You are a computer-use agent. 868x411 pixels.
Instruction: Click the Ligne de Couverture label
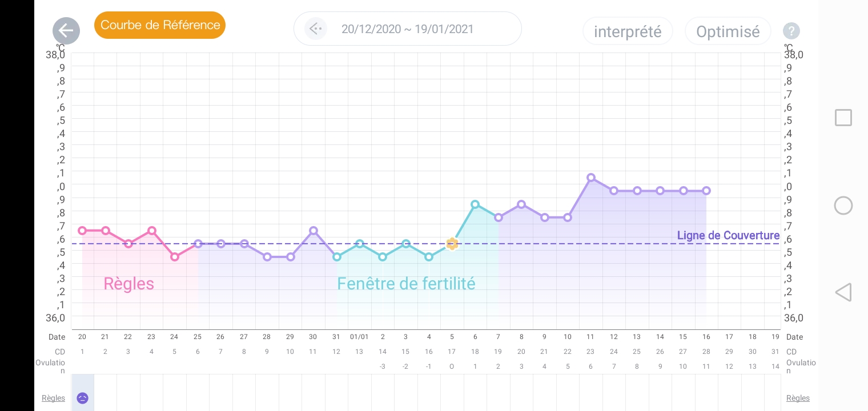click(728, 235)
